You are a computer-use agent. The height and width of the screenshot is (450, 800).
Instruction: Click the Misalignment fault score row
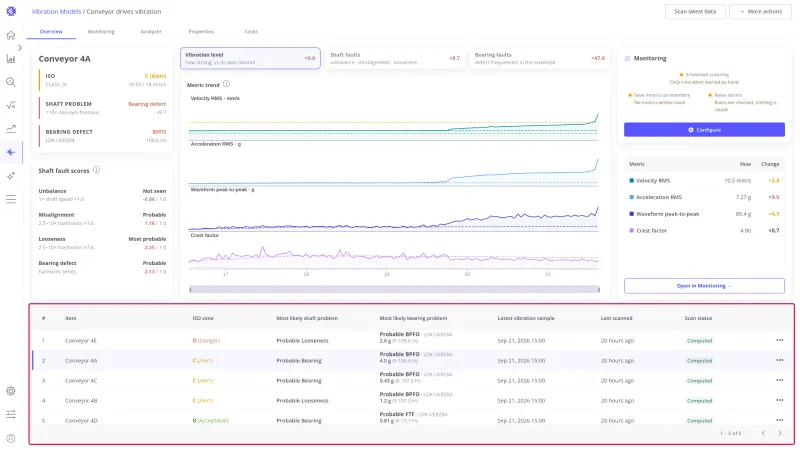pos(102,219)
